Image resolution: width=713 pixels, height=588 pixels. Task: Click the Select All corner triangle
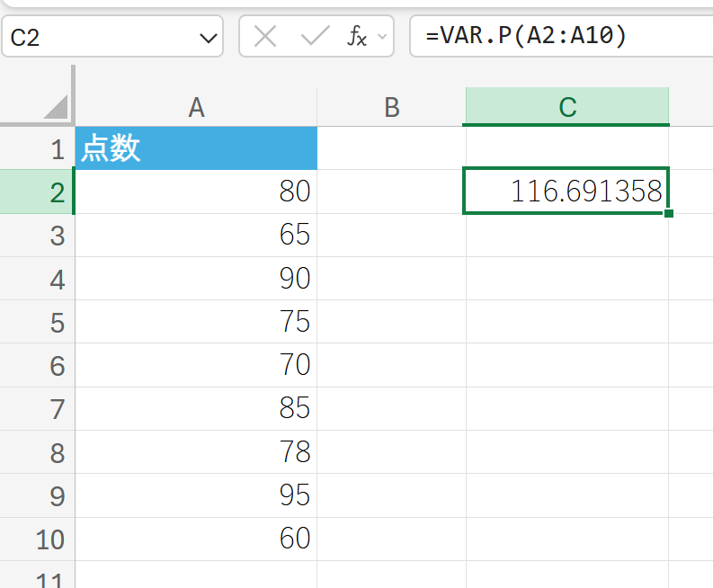pos(56,107)
